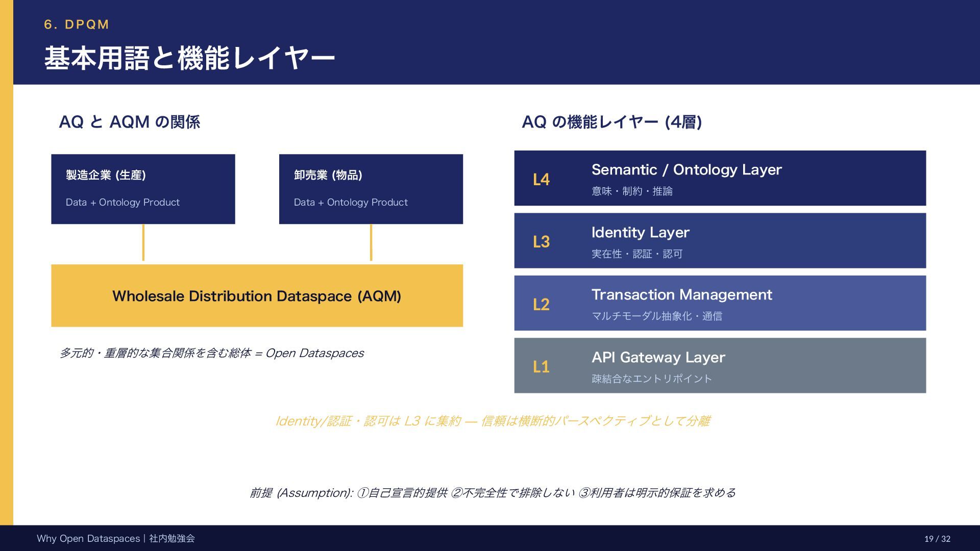Select the 卸売業 (物品) box
This screenshot has width=980, height=551.
[x=371, y=189]
